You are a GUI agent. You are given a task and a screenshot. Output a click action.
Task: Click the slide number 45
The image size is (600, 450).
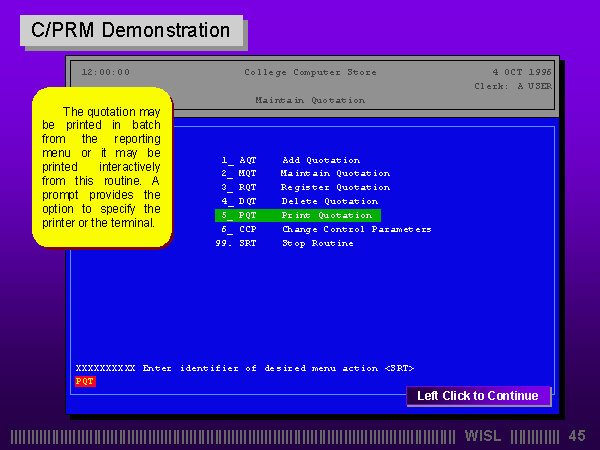[x=576, y=436]
